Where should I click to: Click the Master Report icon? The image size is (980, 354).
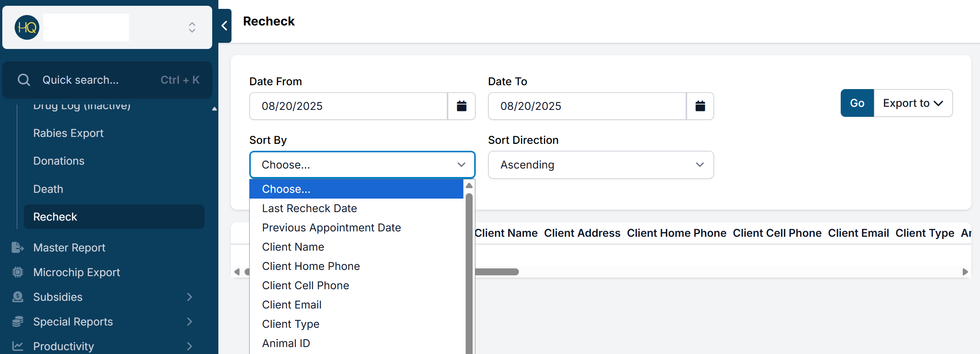17,248
